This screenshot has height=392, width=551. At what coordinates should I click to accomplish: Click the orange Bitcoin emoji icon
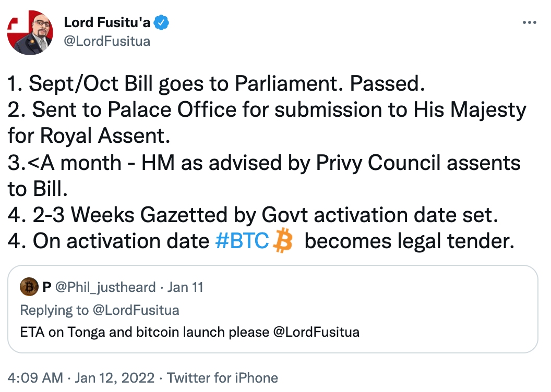click(282, 241)
